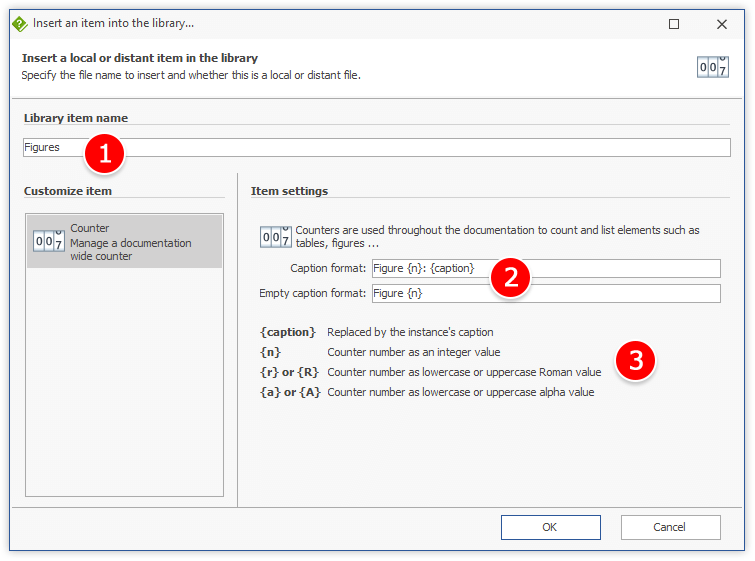Viewport: 755px width, 561px height.
Task: Click the red number 3 badge
Action: 635,360
